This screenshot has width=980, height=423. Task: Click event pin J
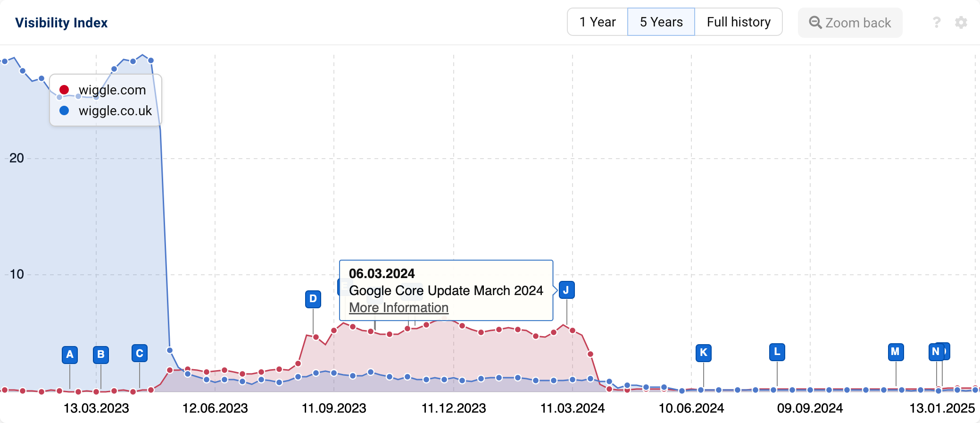point(566,290)
